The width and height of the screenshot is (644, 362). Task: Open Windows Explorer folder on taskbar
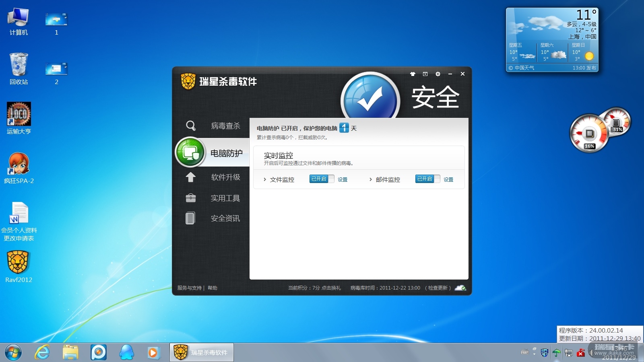(x=70, y=352)
